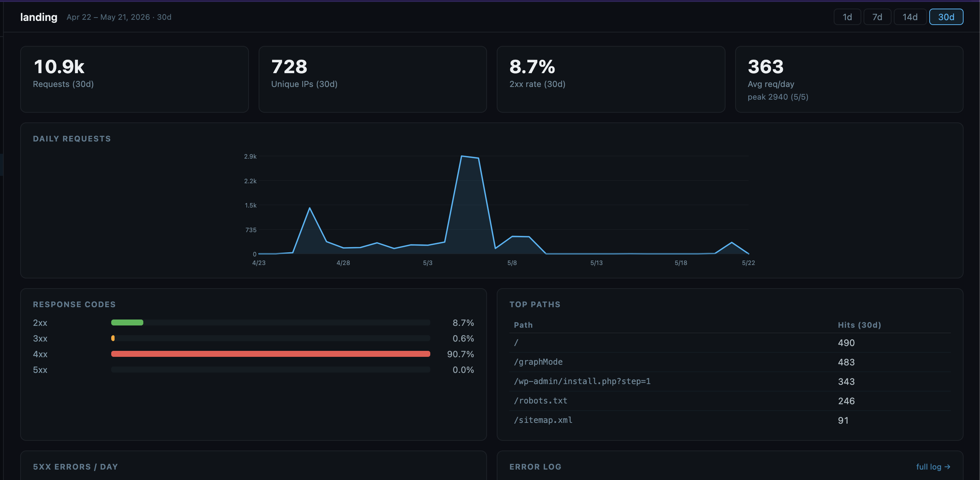The height and width of the screenshot is (480, 980).
Task: Click the 5xx response code label
Action: 40,370
